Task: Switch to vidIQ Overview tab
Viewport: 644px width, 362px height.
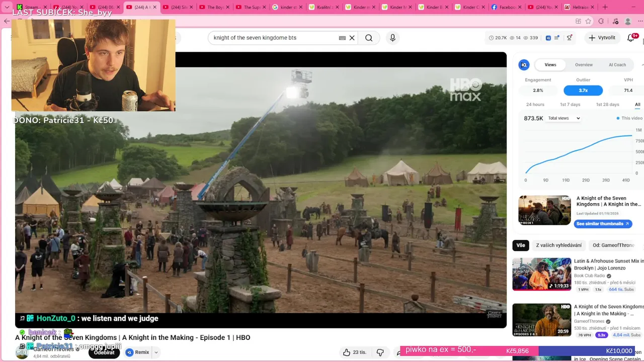Action: click(x=584, y=65)
